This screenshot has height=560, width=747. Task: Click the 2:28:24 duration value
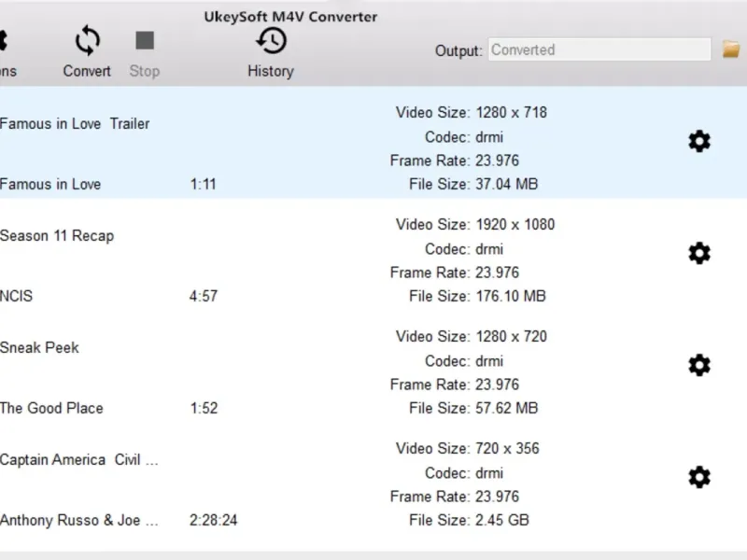(214, 520)
